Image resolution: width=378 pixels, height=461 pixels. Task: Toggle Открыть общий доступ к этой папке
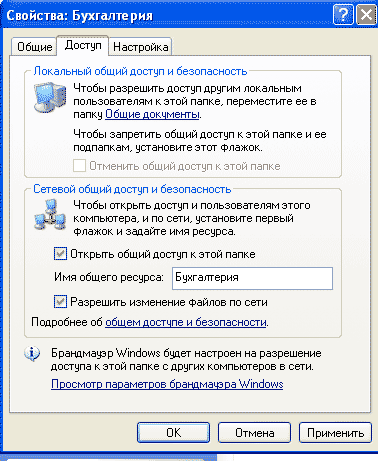(60, 254)
